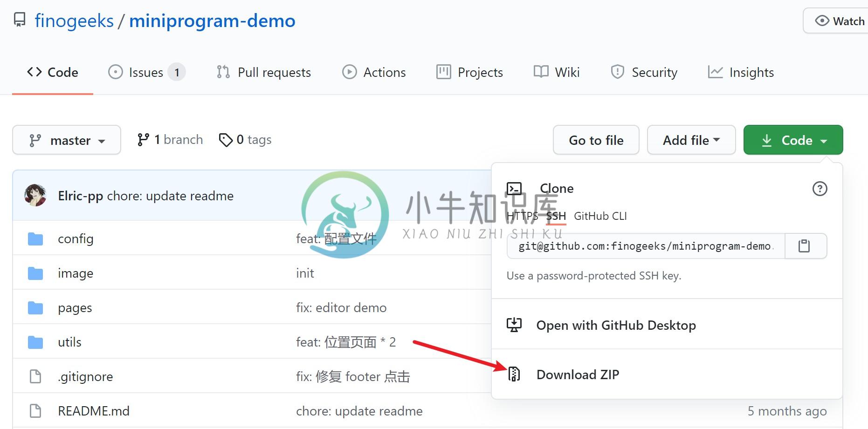The height and width of the screenshot is (429, 868).
Task: Open the Security tab
Action: coord(644,72)
